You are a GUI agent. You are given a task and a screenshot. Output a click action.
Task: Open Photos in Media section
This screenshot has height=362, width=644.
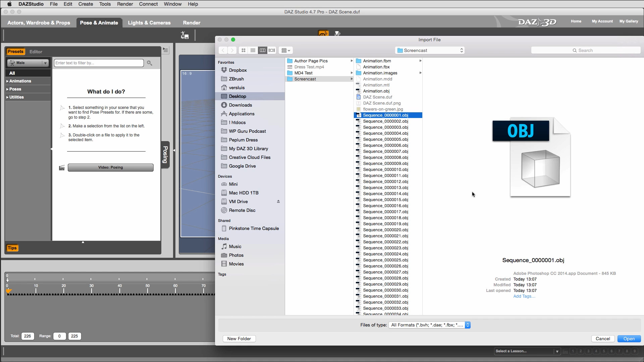(236, 255)
